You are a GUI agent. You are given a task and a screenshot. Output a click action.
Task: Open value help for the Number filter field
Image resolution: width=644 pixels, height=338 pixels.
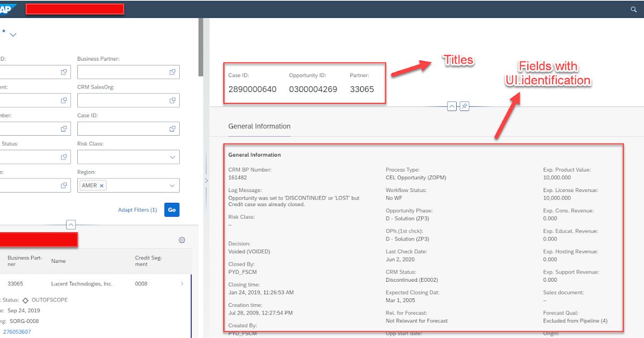click(x=63, y=128)
